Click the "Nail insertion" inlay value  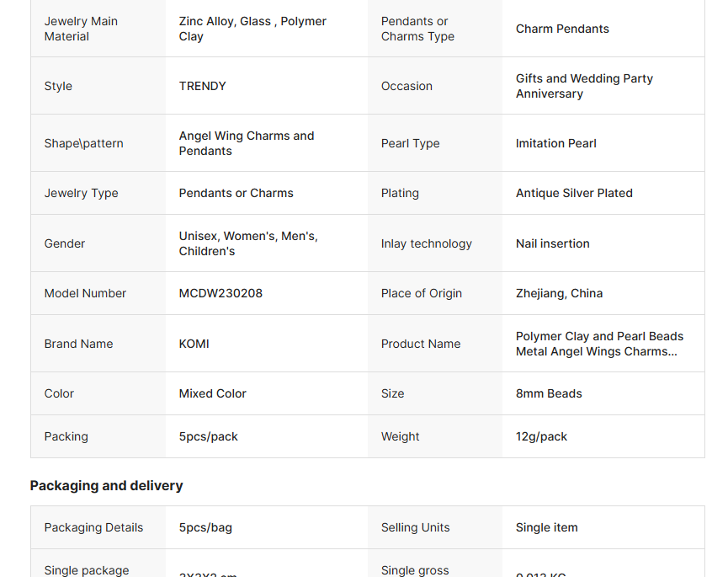pyautogui.click(x=553, y=243)
